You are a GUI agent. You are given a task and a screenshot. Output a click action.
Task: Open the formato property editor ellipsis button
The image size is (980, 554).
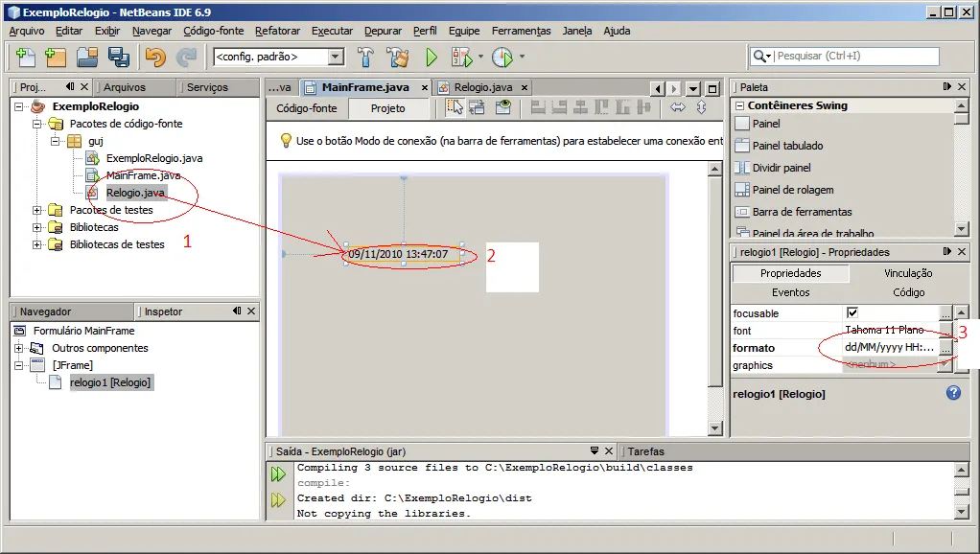click(945, 348)
